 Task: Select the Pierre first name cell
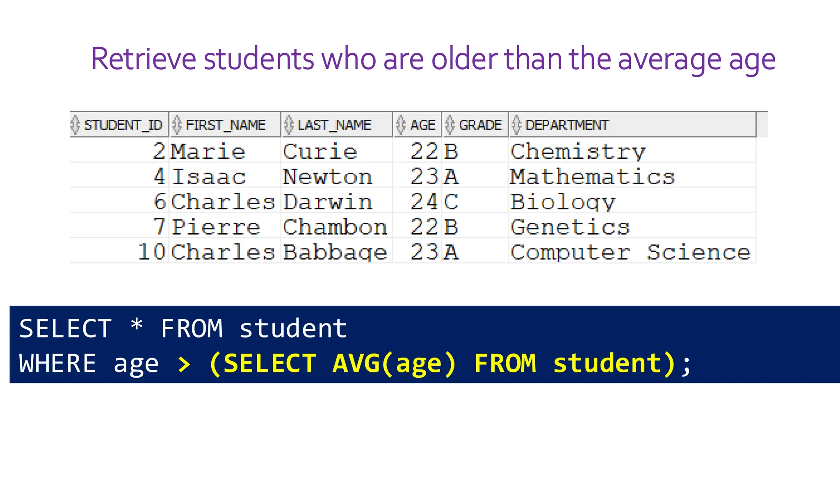[216, 227]
